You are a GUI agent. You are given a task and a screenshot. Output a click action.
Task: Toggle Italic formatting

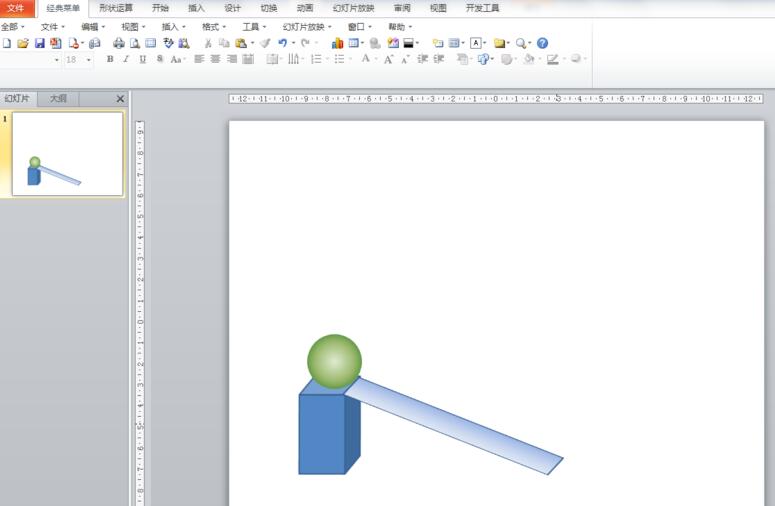pos(126,60)
